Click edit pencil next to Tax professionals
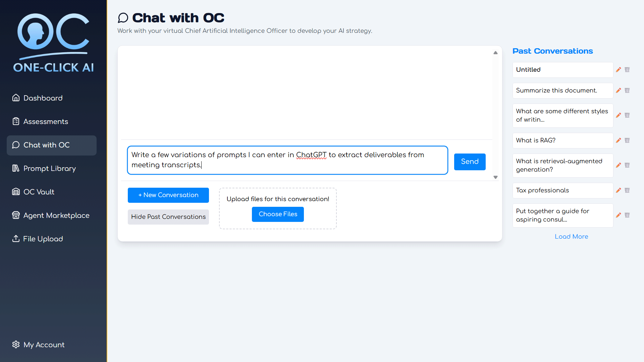Viewport: 644px width, 362px height. click(619, 190)
